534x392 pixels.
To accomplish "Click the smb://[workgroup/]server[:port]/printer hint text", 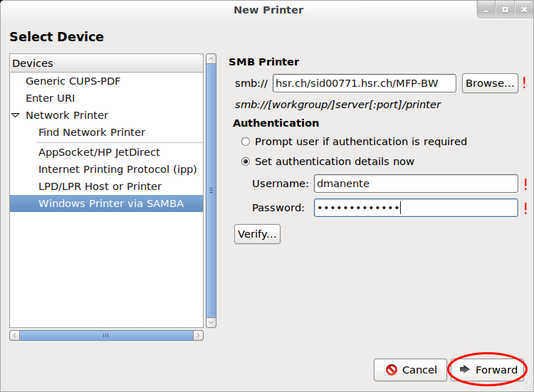I will pyautogui.click(x=337, y=105).
